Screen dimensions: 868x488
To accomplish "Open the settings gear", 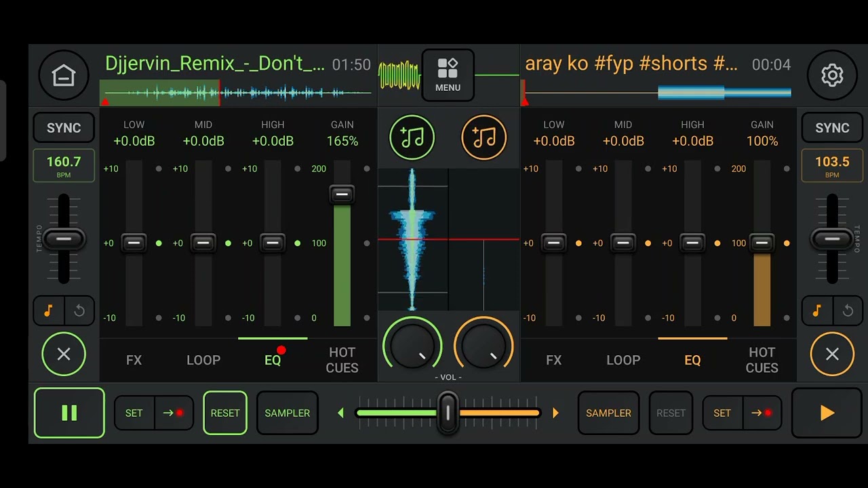I will pos(832,75).
